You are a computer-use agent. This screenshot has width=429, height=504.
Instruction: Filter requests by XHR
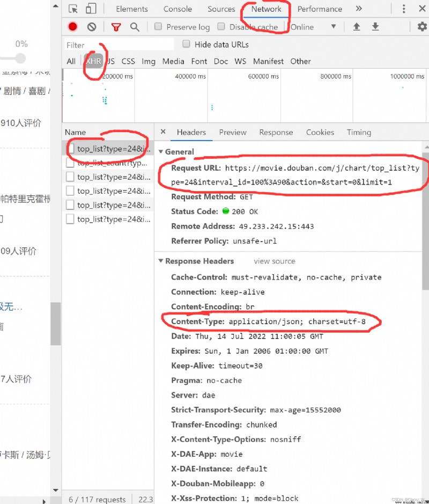[93, 61]
